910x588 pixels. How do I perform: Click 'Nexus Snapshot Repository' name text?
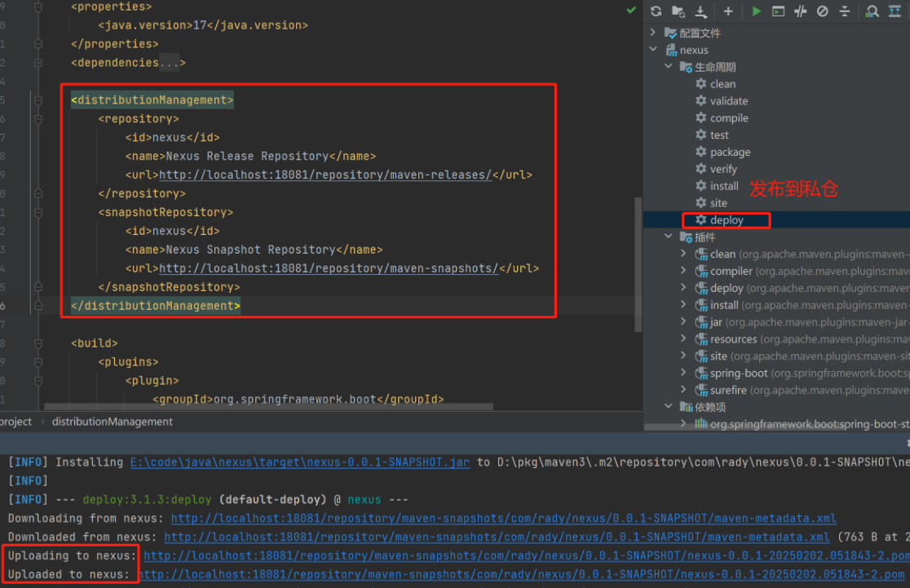250,250
